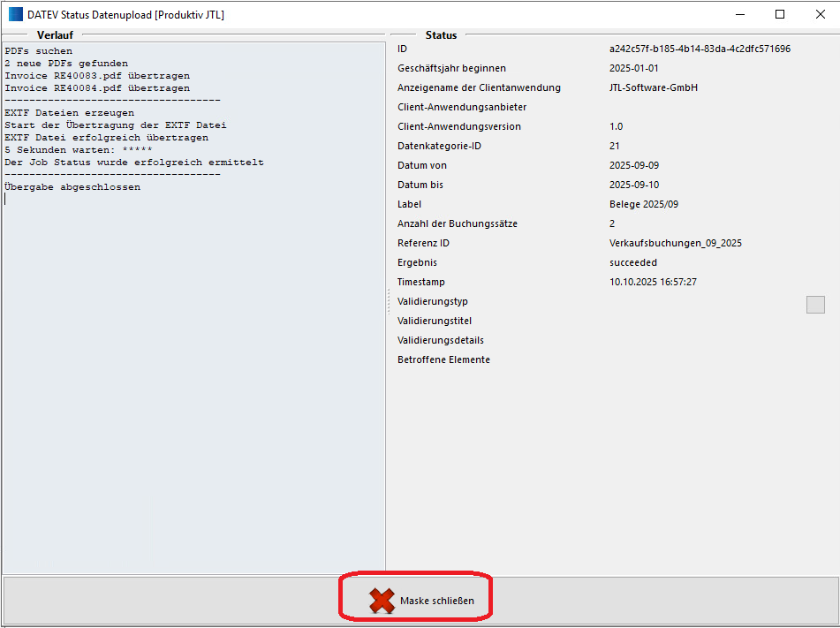Click the red X icon on Maske schließen
Screen dimensions: 840x628
(x=382, y=601)
